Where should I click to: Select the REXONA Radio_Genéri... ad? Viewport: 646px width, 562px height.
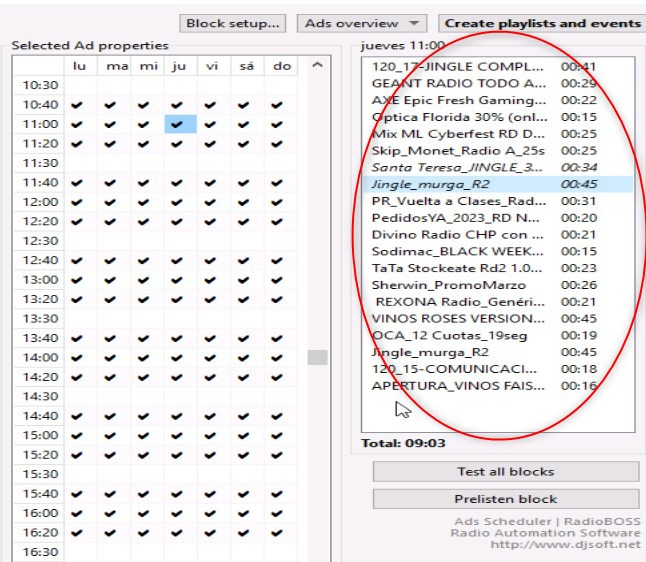[x=498, y=302]
